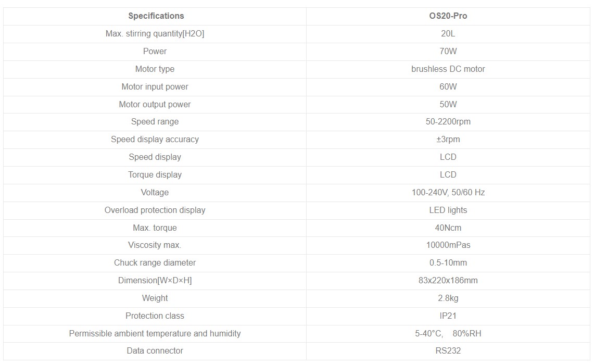
Task: Select the LED lights value
Action: 448,210
